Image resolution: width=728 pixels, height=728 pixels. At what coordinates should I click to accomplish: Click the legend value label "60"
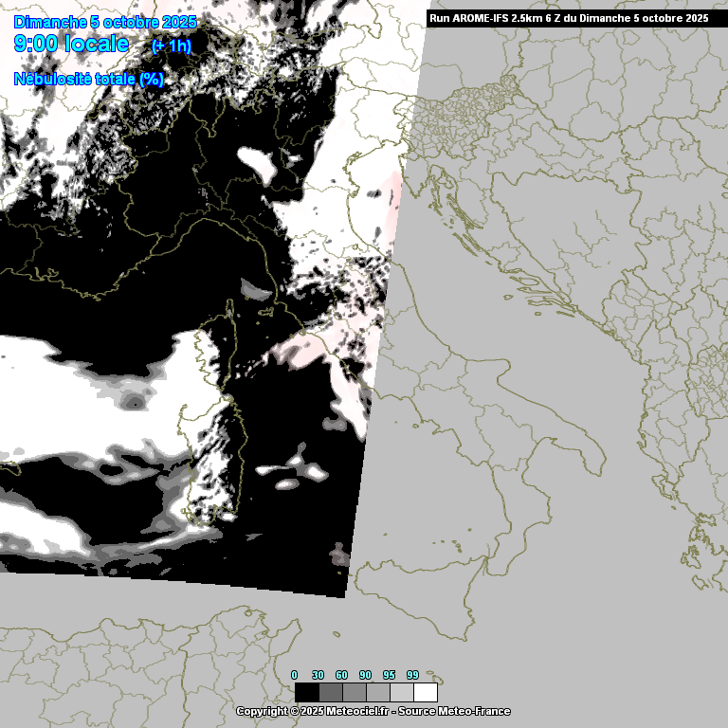pyautogui.click(x=341, y=675)
